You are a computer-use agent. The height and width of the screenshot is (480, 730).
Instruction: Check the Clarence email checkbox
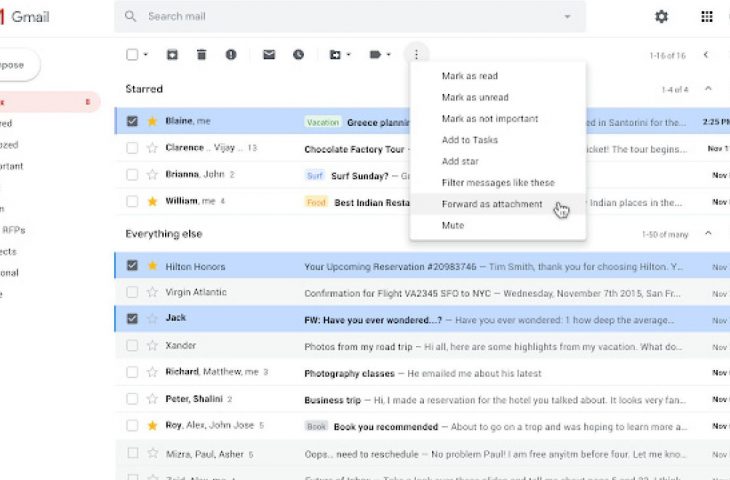pyautogui.click(x=132, y=148)
